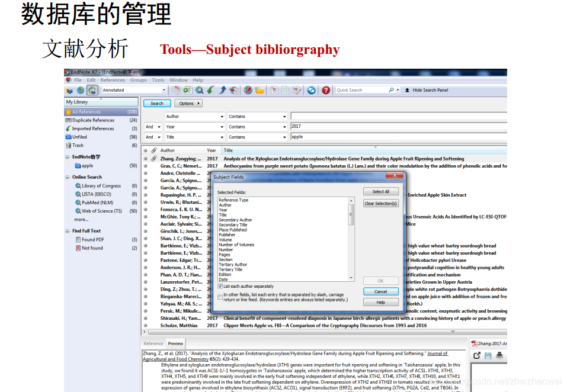Viewport: 567px width, 392px height.
Task: Open the search Options dropdown button
Action: pyautogui.click(x=188, y=103)
